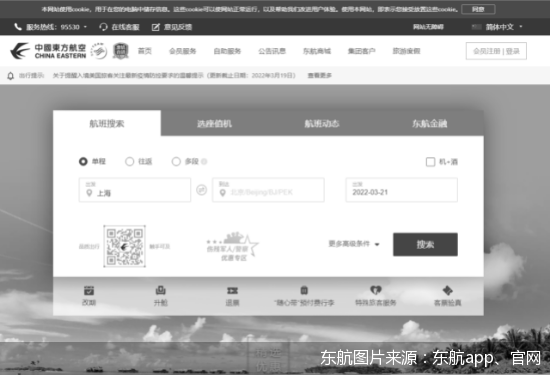Select the 往返 round-trip radio button
The image size is (550, 375).
coord(129,161)
